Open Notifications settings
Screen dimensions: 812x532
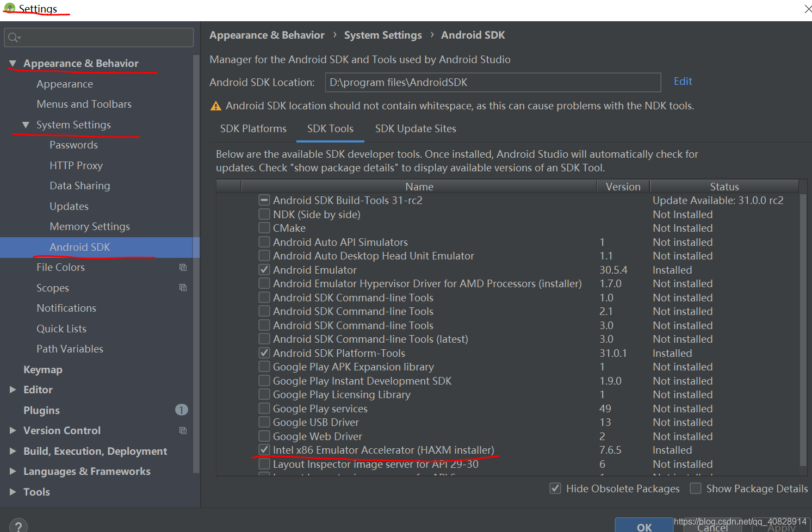pos(66,308)
